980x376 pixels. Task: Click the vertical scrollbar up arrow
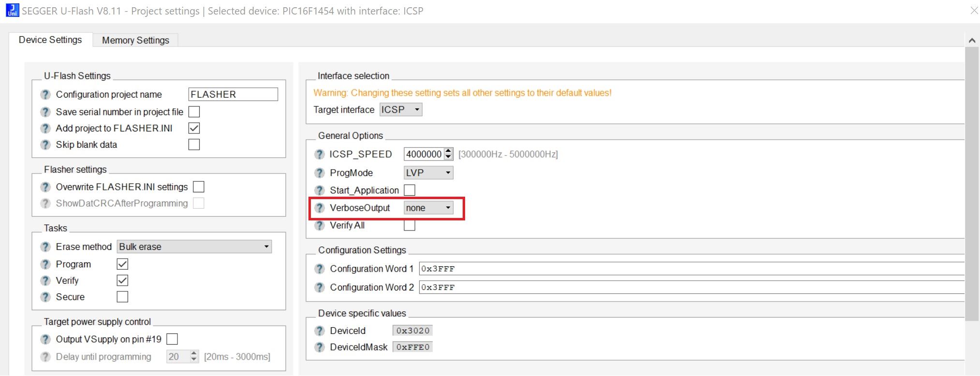(972, 41)
